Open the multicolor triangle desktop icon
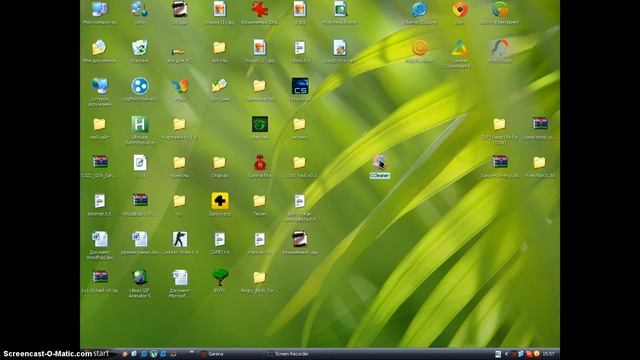Viewport: 640px width, 360px height. (x=460, y=47)
